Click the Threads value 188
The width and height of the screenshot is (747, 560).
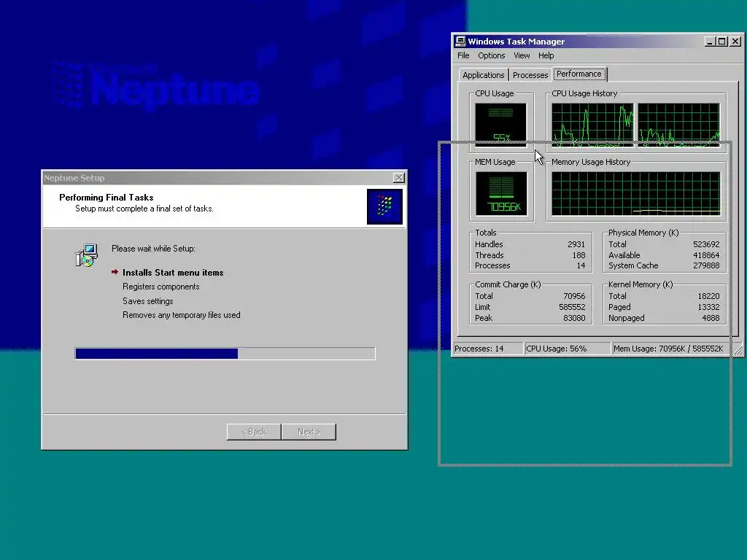click(x=578, y=255)
